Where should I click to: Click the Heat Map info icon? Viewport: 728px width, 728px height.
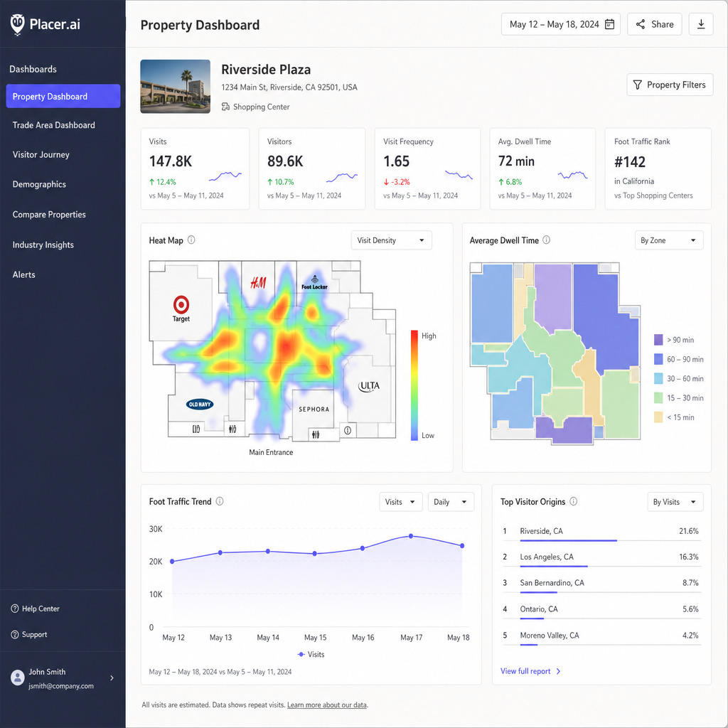tap(191, 240)
